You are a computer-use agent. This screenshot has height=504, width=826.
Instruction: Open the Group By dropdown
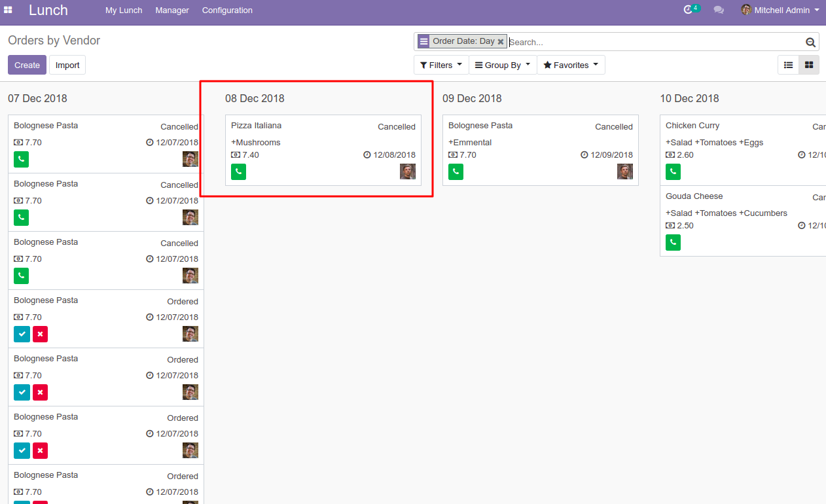503,65
